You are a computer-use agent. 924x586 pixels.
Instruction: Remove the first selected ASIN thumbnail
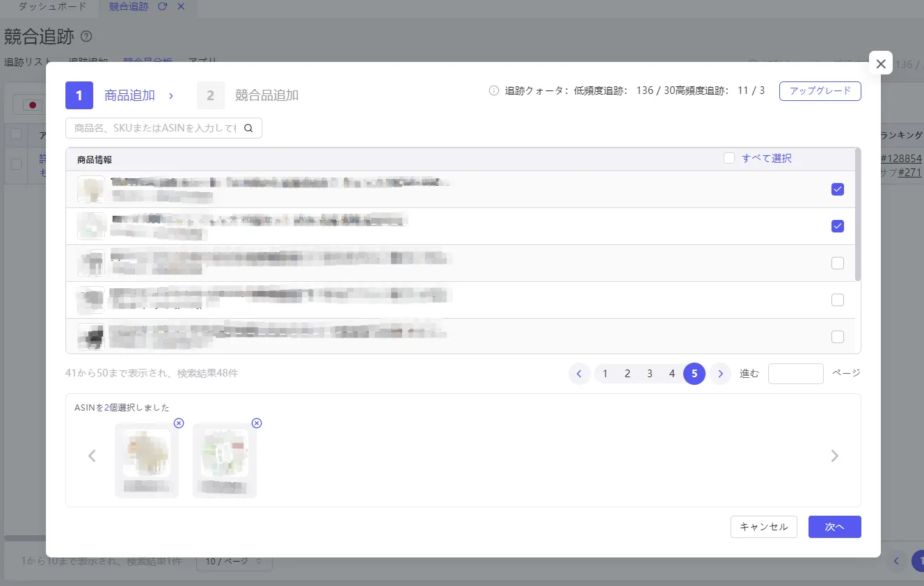coord(179,423)
